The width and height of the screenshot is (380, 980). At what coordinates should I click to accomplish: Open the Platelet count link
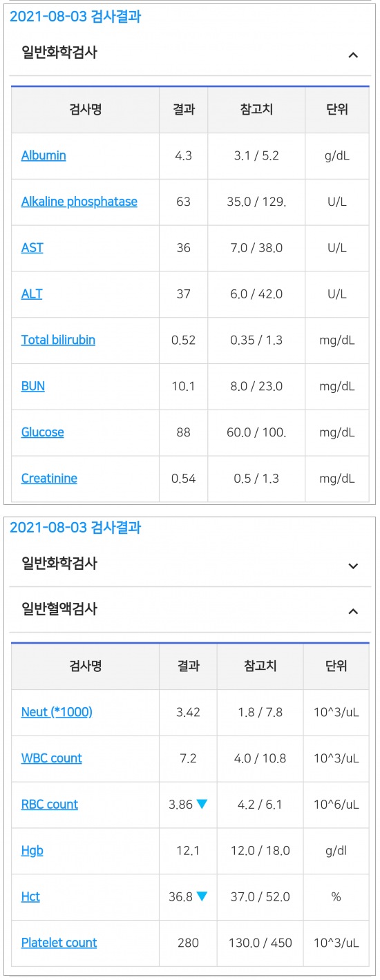coord(59,943)
